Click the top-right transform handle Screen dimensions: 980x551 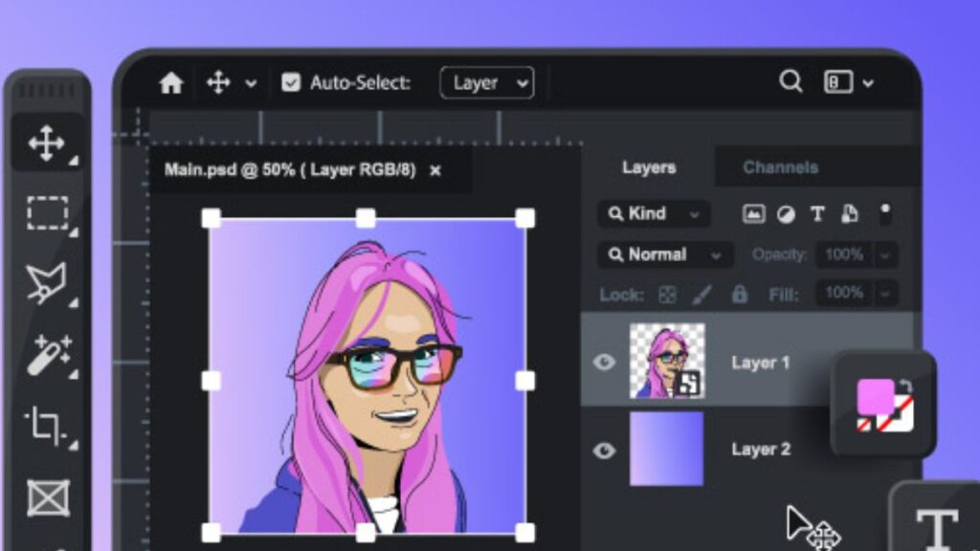coord(525,218)
